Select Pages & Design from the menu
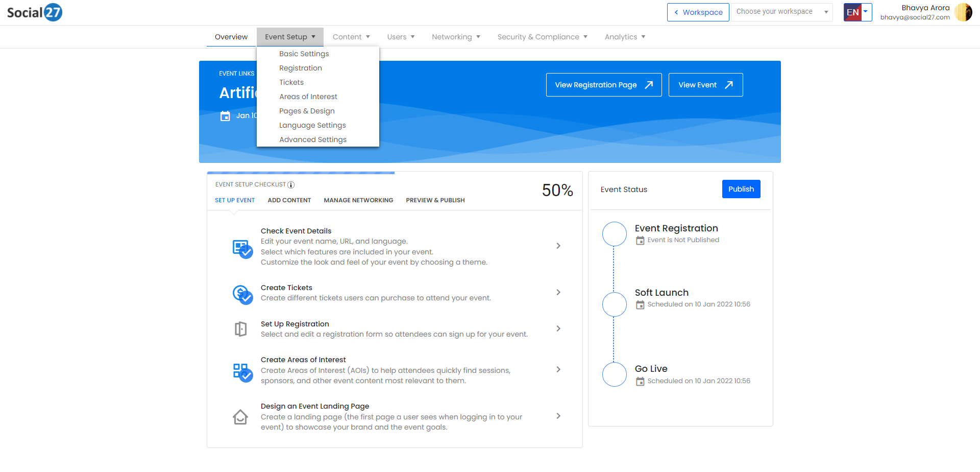This screenshot has width=980, height=472. [x=307, y=111]
